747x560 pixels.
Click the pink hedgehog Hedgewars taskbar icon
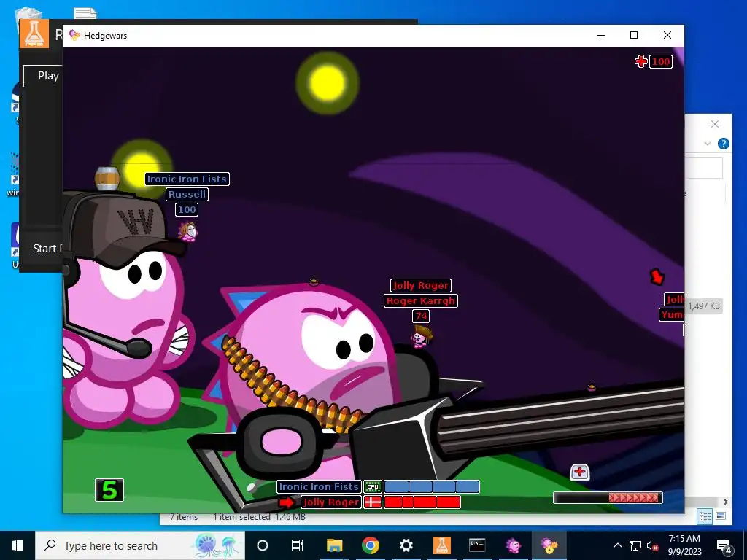[513, 545]
